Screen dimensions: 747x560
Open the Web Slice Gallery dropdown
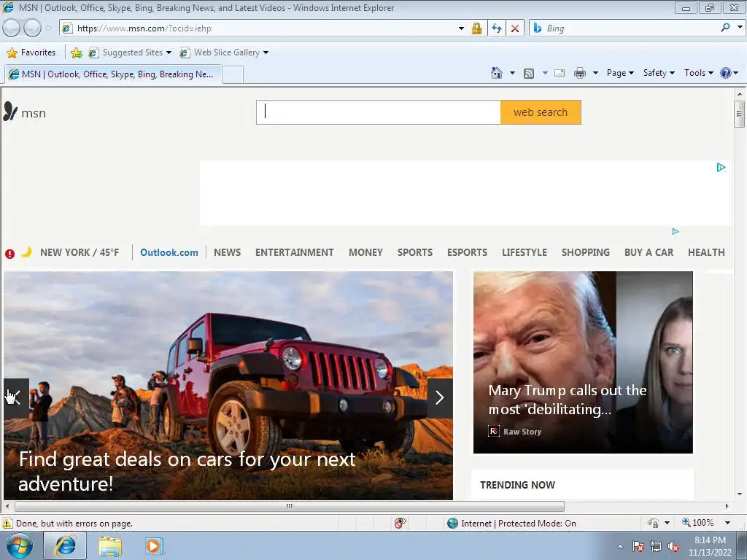266,52
